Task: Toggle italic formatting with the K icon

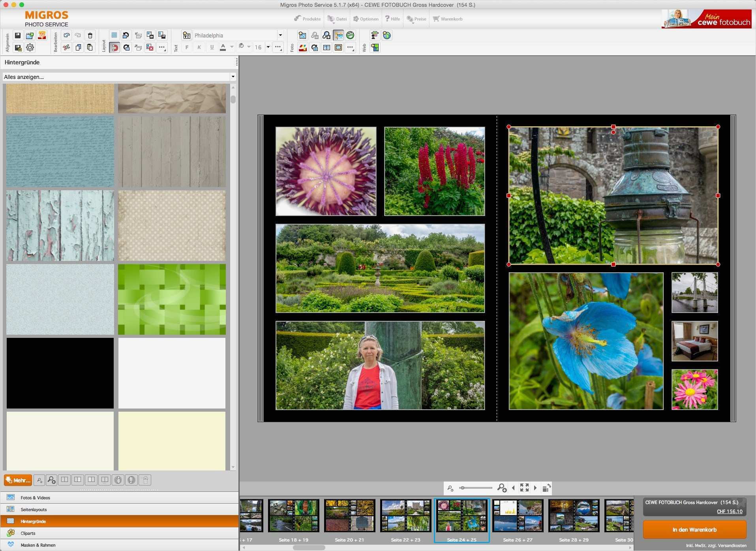Action: coord(199,47)
